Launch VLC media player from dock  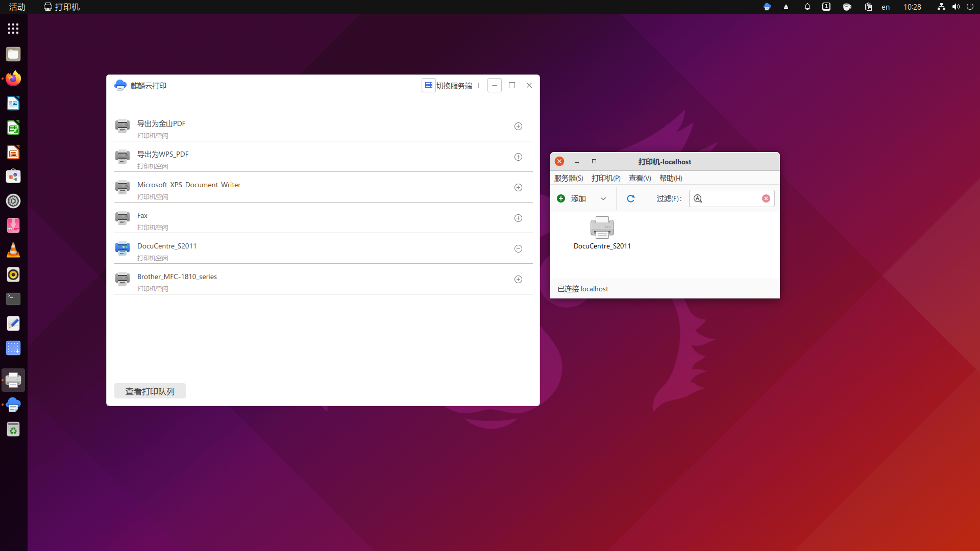[13, 250]
